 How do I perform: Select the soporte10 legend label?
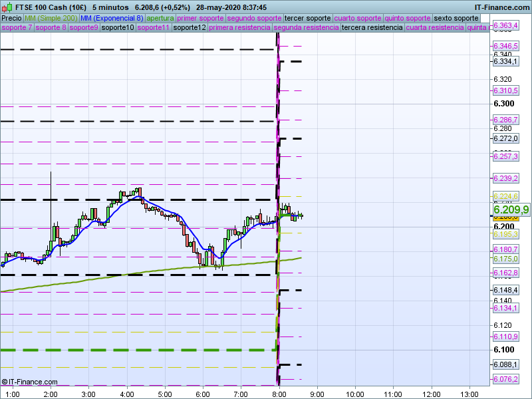118,28
